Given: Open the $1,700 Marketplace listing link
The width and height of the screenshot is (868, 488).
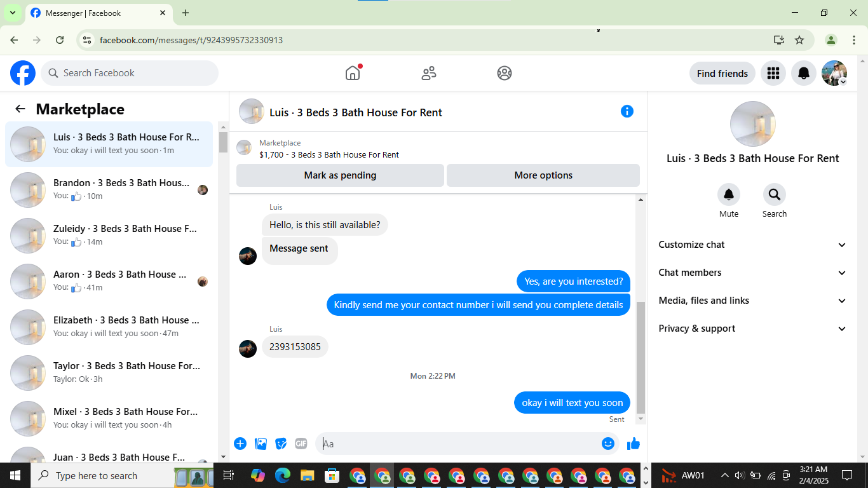Looking at the screenshot, I should [329, 154].
